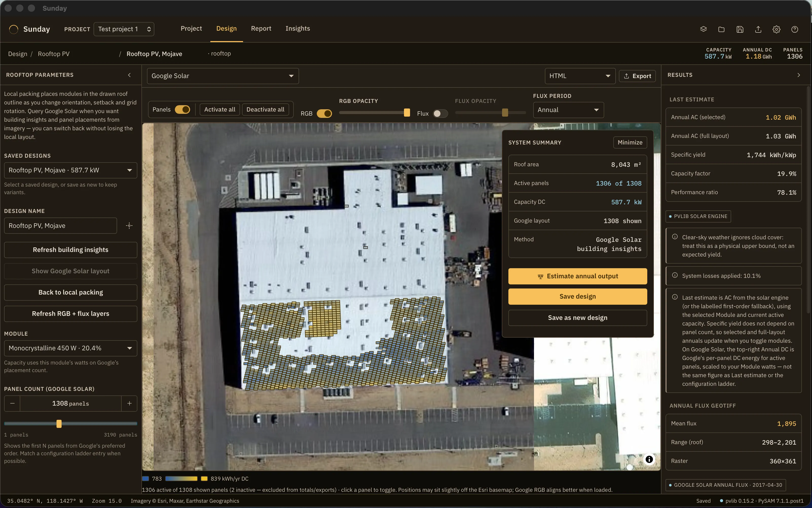Screen dimensions: 812x508
Task: Open the Google Solar source dropdown
Action: click(x=223, y=76)
